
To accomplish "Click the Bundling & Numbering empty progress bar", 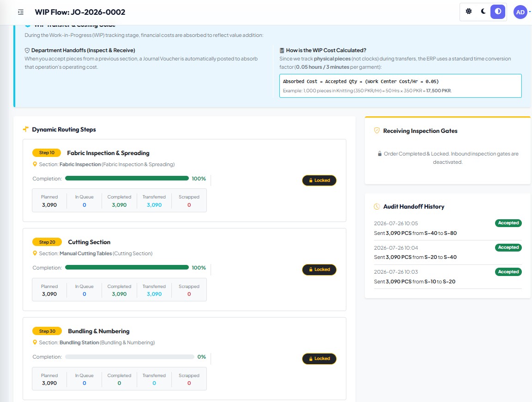I will (130, 357).
